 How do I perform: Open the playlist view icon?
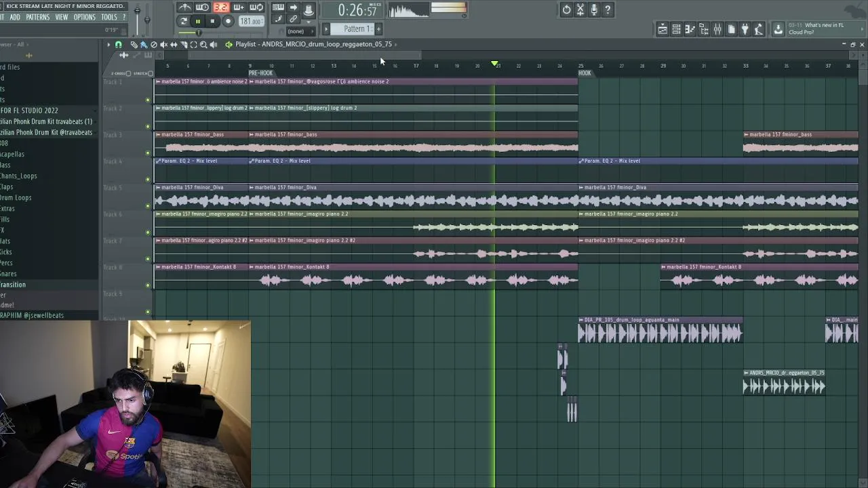663,29
